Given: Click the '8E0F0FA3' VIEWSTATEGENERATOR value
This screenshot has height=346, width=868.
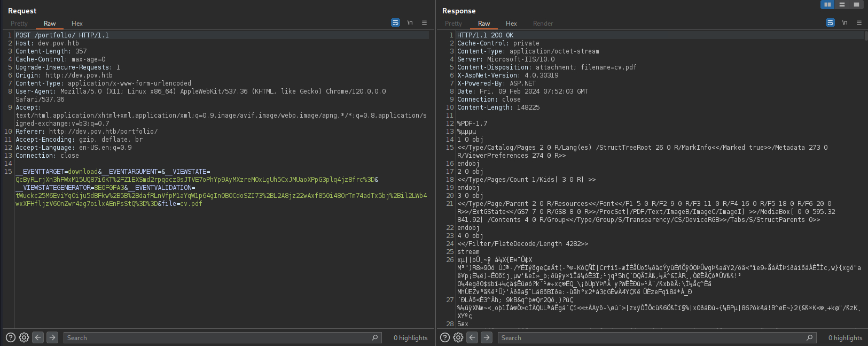Looking at the screenshot, I should [109, 188].
